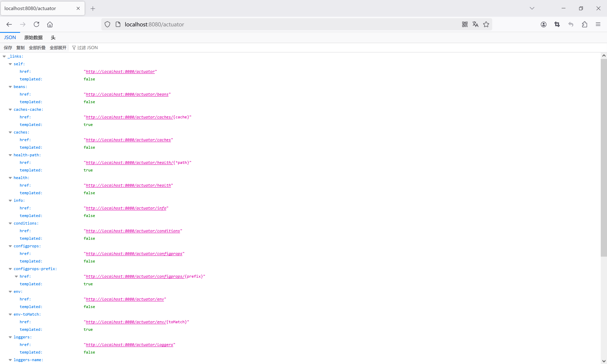
Task: Open a new tab with the plus icon
Action: coord(93,8)
